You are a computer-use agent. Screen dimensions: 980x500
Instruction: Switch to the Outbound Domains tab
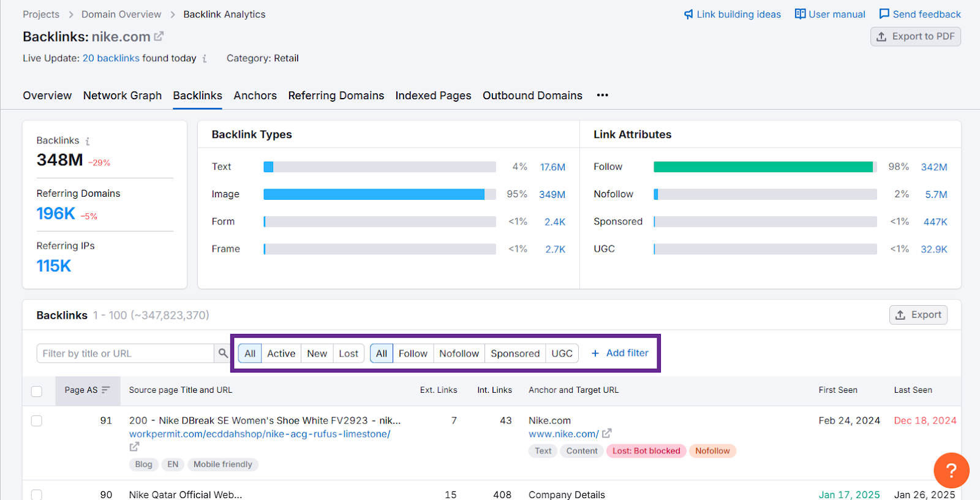[x=532, y=96]
